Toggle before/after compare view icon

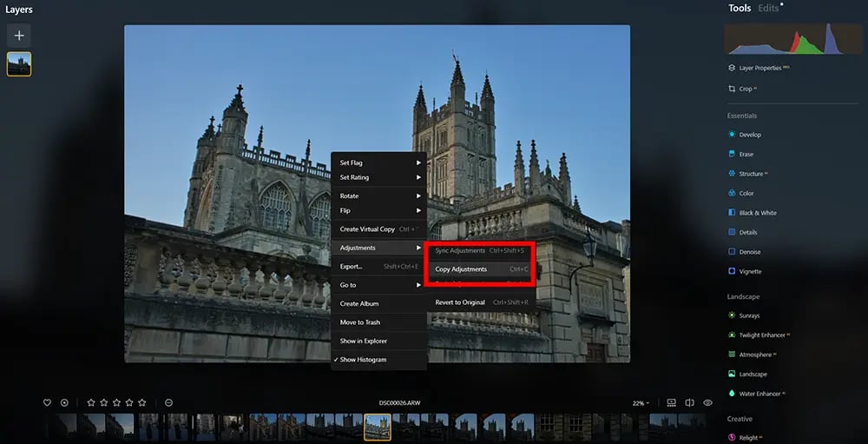(x=690, y=403)
